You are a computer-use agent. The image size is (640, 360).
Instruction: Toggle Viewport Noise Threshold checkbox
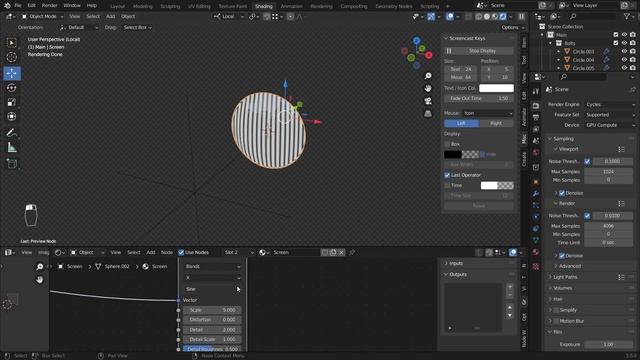pyautogui.click(x=587, y=162)
